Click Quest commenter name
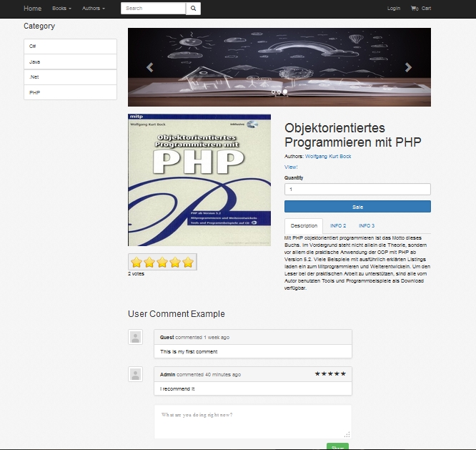The image size is (476, 450). [x=167, y=337]
